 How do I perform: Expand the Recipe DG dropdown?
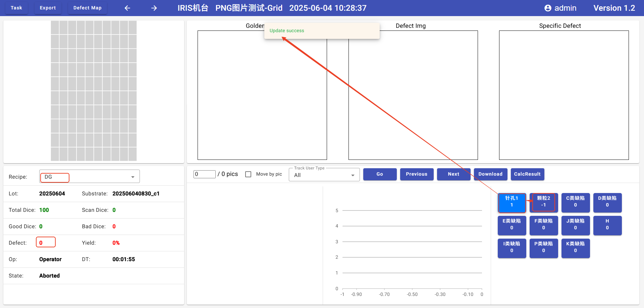(x=90, y=177)
